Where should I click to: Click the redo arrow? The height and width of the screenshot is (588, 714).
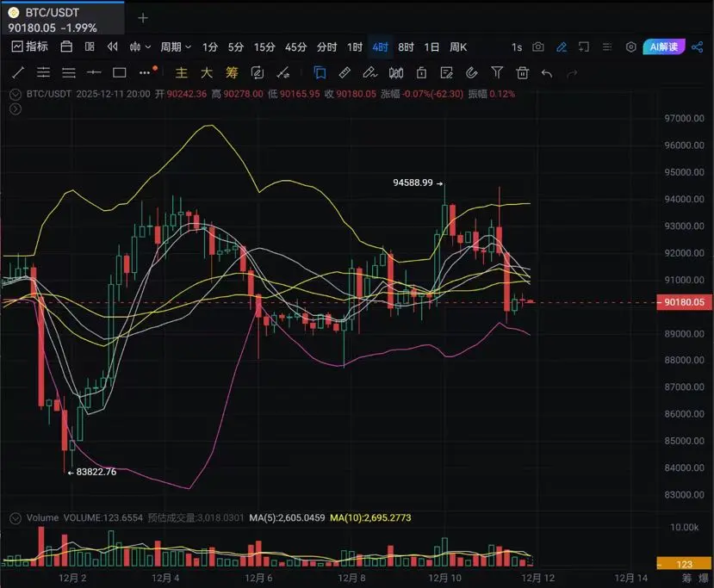point(573,73)
